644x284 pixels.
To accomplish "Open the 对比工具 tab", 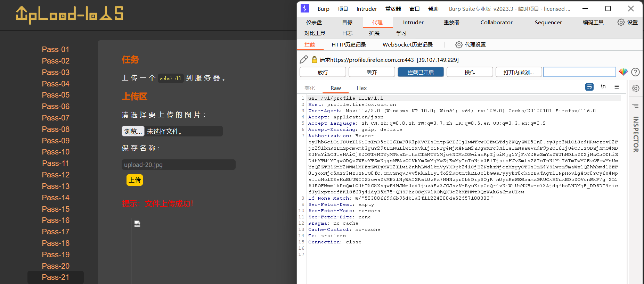I will tap(315, 33).
